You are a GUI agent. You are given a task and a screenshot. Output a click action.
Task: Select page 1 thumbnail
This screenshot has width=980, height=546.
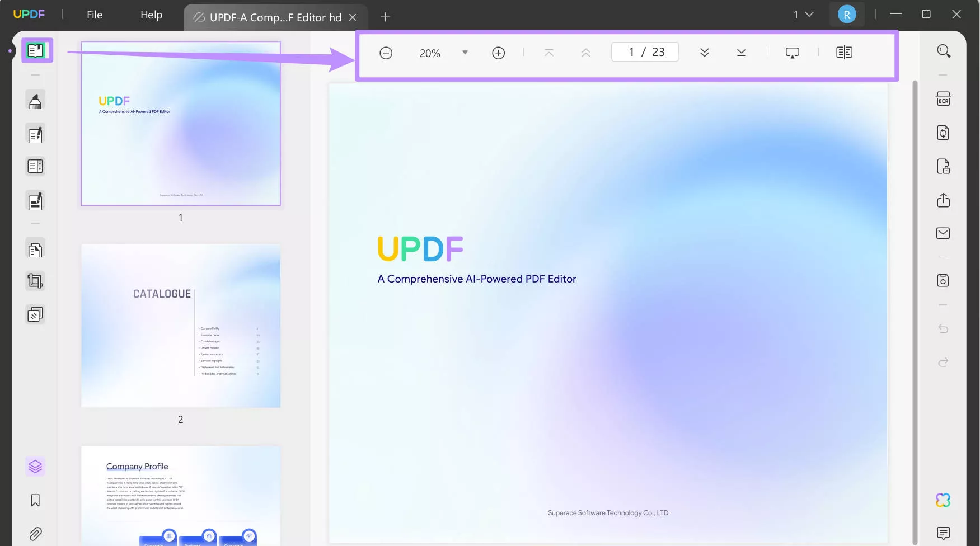click(181, 124)
